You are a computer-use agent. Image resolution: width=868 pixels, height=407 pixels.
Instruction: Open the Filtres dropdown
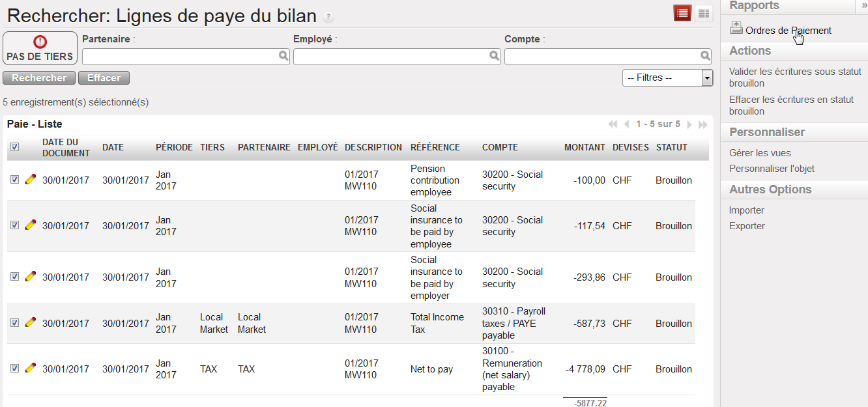coord(667,78)
